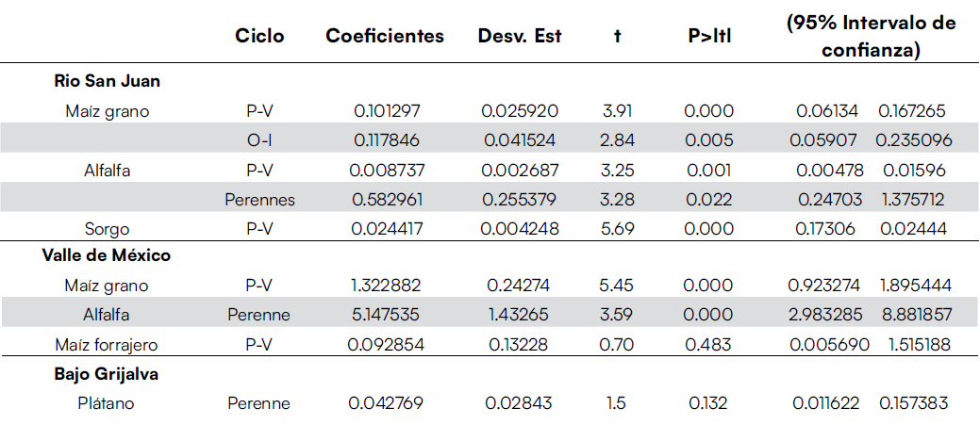The image size is (980, 425).
Task: Select the Bajo Grijalva section heading
Action: pos(107,374)
